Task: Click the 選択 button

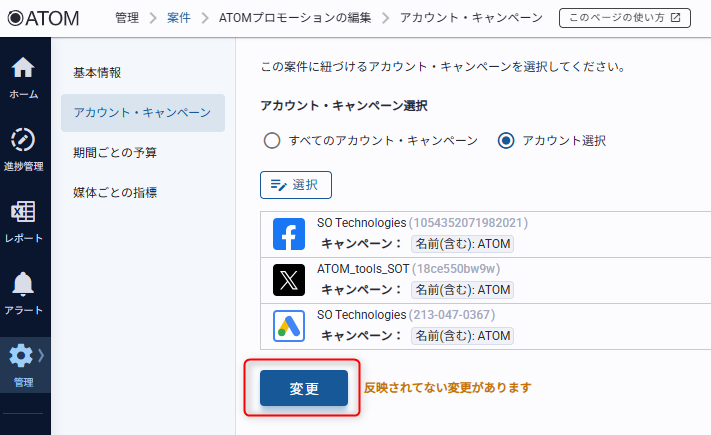Action: click(x=296, y=185)
